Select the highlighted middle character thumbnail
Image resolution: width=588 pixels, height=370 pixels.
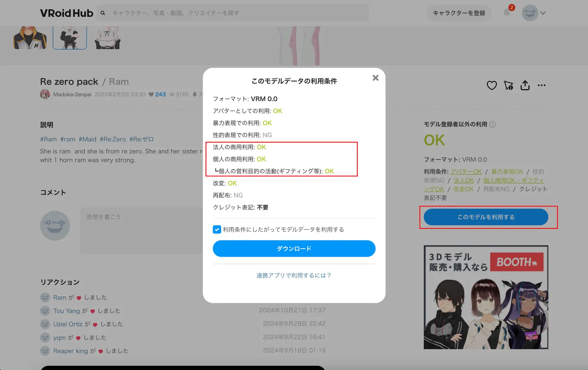point(70,38)
